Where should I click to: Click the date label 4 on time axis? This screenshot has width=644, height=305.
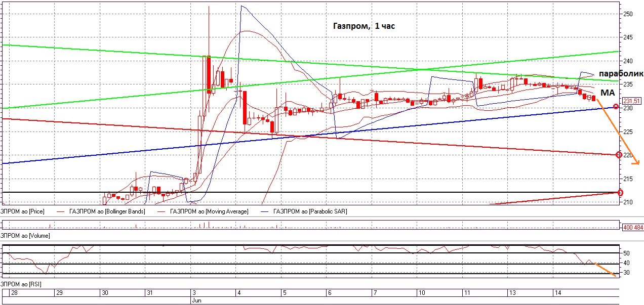click(238, 293)
